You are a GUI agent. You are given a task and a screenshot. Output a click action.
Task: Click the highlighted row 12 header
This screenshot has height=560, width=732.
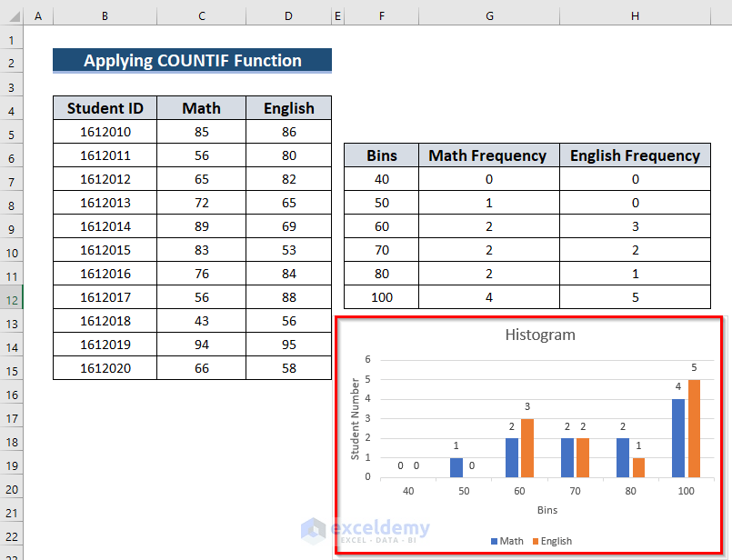[14, 298]
